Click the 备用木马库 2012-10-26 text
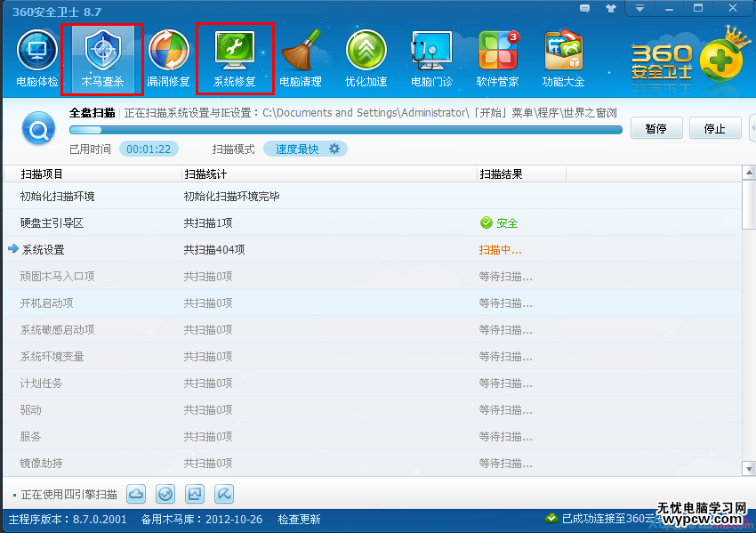Screen dimensions: 756x533 pyautogui.click(x=202, y=520)
